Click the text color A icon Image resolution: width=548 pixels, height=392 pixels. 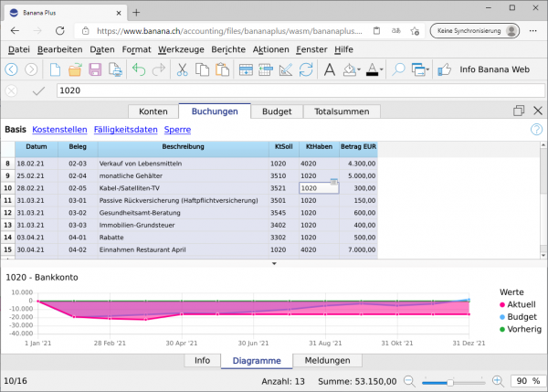click(x=372, y=69)
